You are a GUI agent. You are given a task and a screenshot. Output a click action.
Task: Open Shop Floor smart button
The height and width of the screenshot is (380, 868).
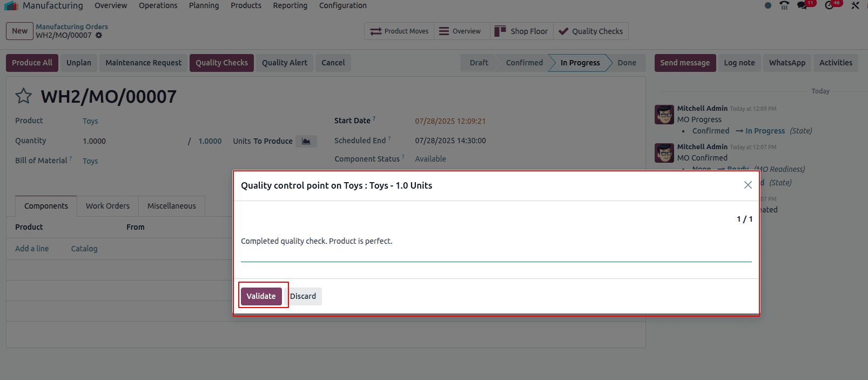522,31
